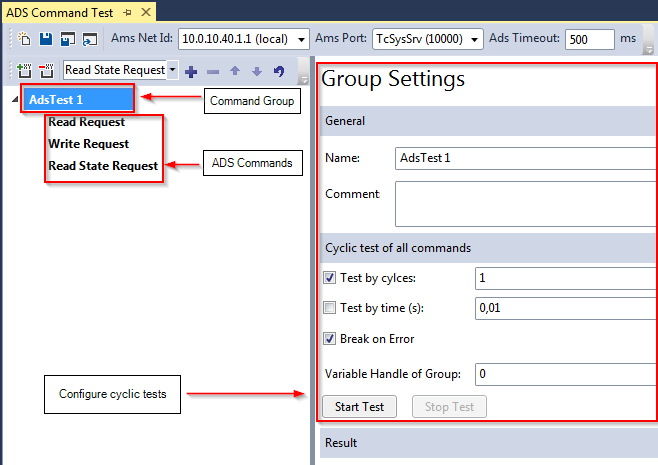Move command up with arrow icon
The height and width of the screenshot is (465, 658).
tap(235, 71)
